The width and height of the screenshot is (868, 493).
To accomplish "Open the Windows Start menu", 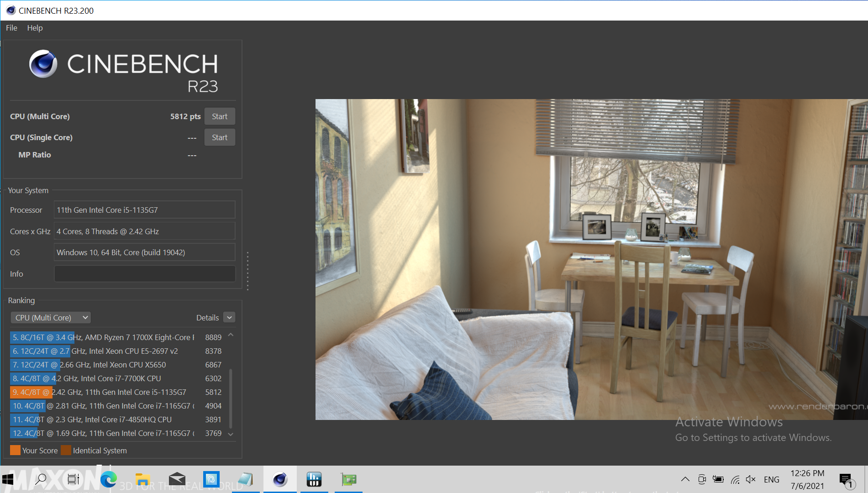I will click(x=8, y=479).
